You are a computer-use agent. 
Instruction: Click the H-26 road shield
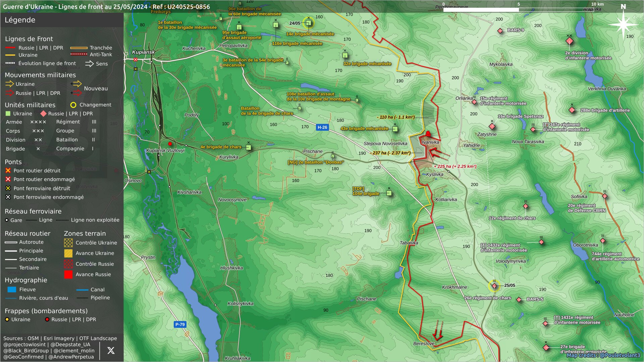pos(322,127)
